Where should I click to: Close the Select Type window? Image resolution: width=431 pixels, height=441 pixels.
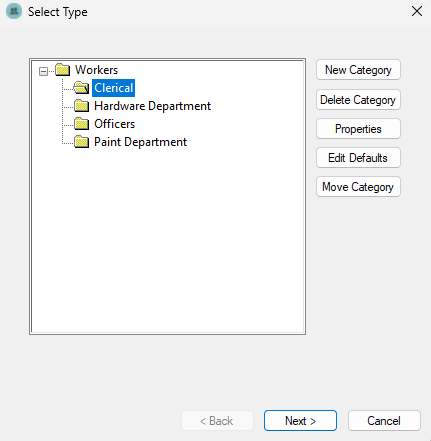(417, 11)
